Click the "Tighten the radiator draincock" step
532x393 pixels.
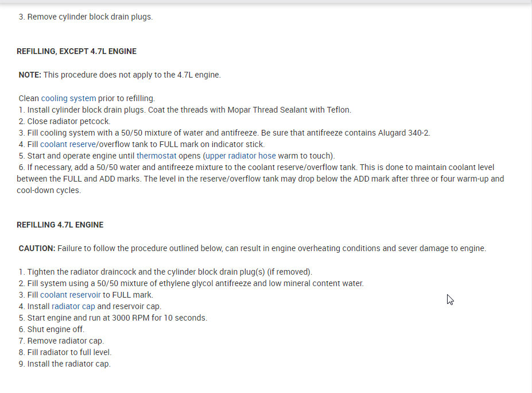point(169,272)
